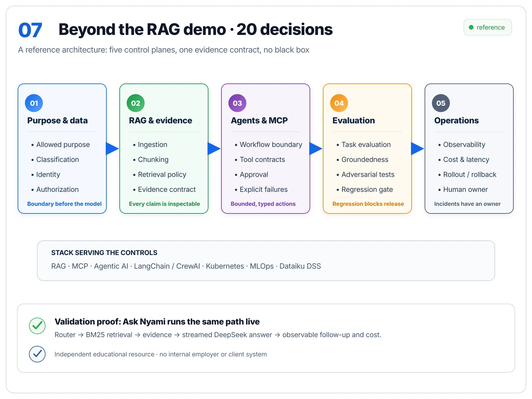Click the 'Bounded, typed actions' footer

263,204
